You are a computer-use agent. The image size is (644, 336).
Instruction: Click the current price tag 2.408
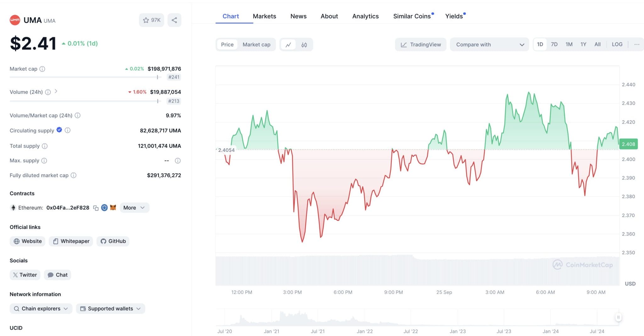(628, 144)
